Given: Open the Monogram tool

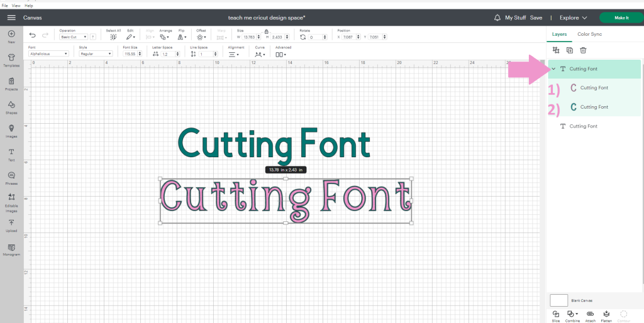Looking at the screenshot, I should coord(11,250).
